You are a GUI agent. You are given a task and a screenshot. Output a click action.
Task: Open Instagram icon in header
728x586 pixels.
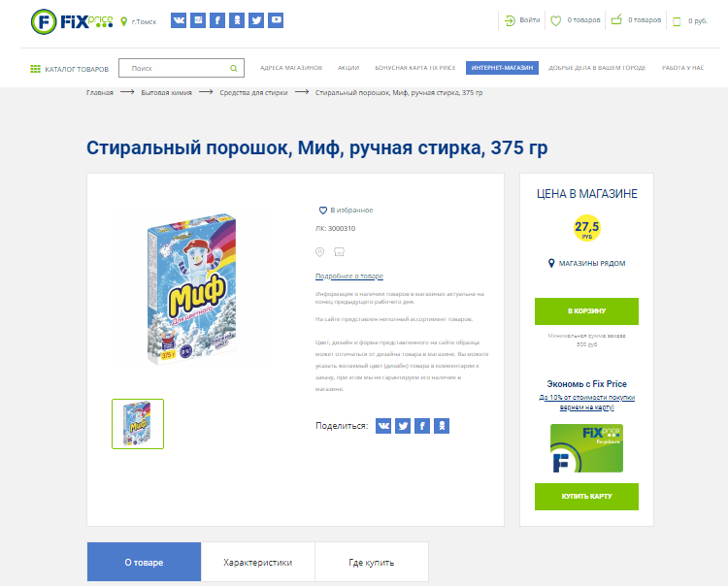coord(198,20)
